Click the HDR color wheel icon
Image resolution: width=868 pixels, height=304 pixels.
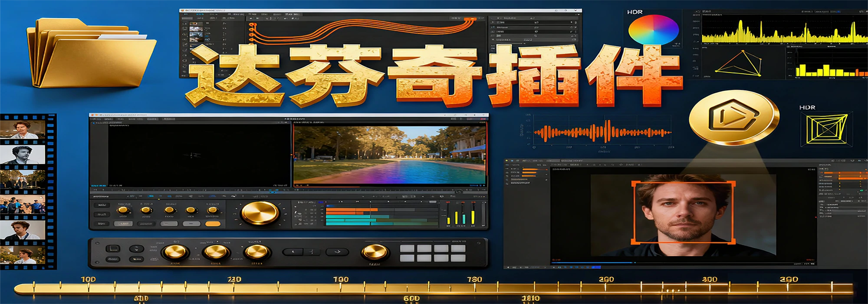click(653, 30)
